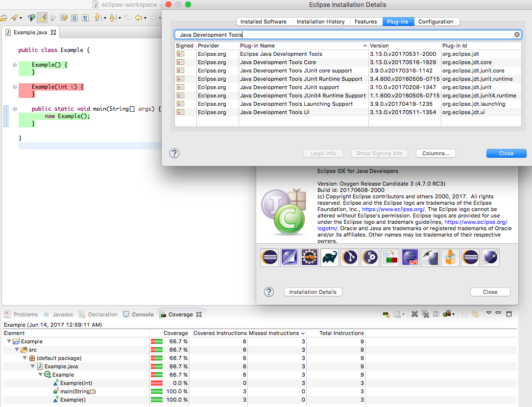
Task: Open the Declaration view tab
Action: pos(98,314)
